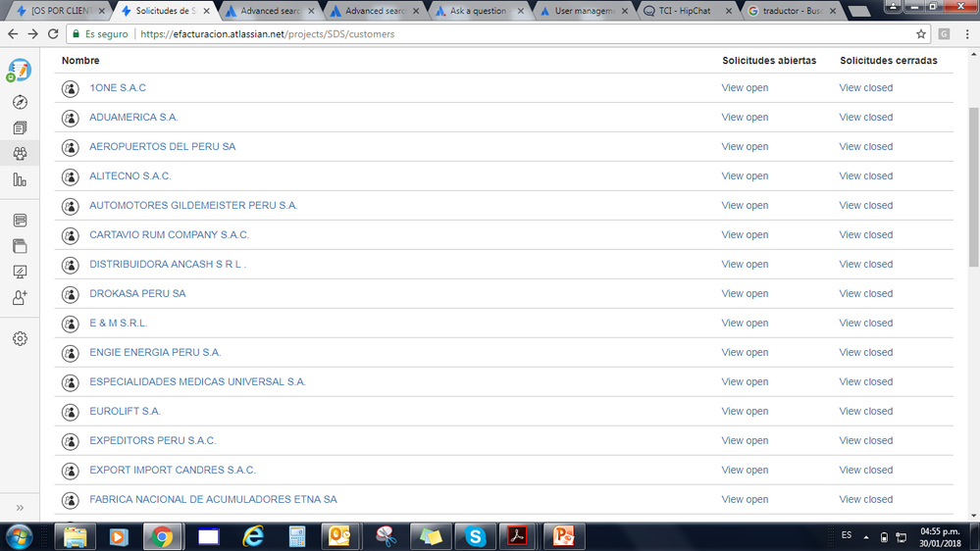Open PowerPoint from the taskbar
This screenshot has width=980, height=551.
(563, 536)
